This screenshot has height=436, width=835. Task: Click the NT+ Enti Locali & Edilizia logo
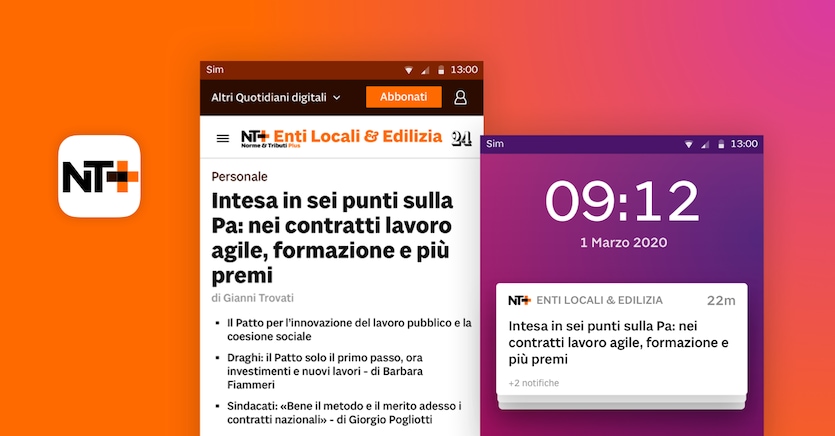(341, 138)
